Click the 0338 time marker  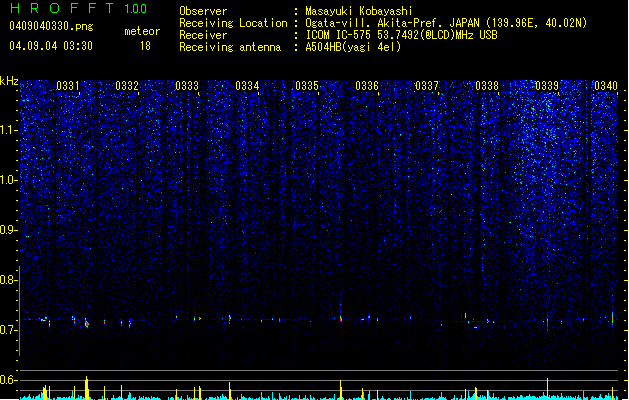487,86
